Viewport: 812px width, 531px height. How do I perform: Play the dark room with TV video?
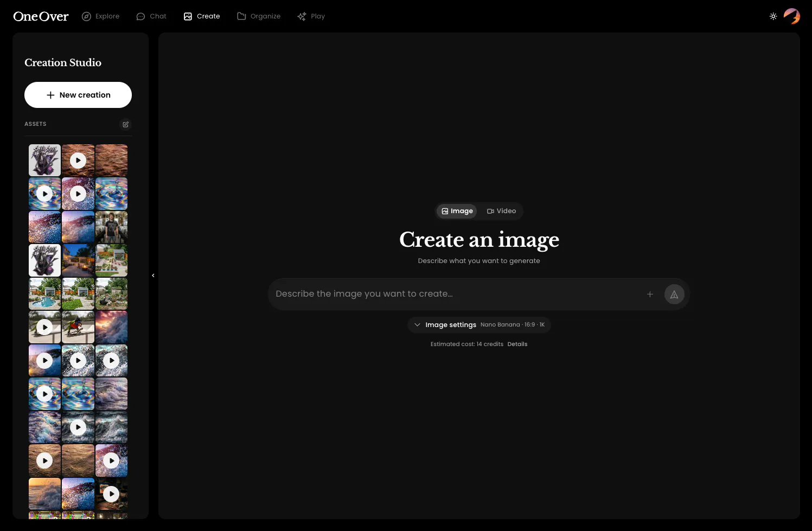coord(112,494)
